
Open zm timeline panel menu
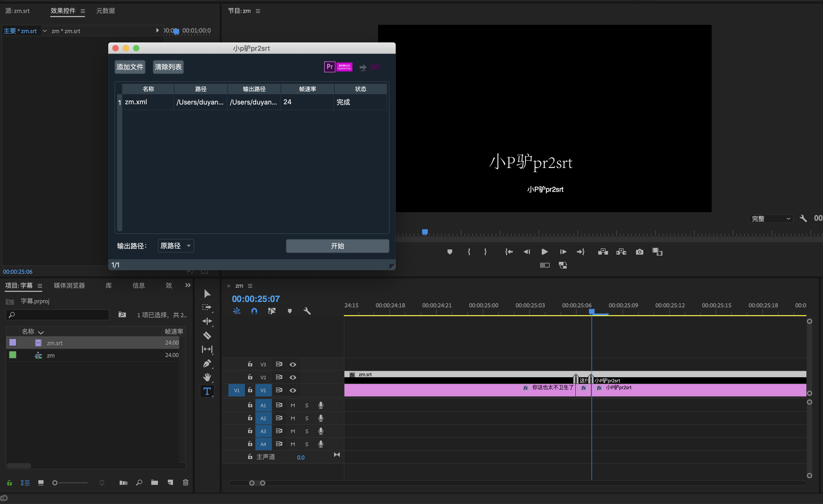pos(250,286)
